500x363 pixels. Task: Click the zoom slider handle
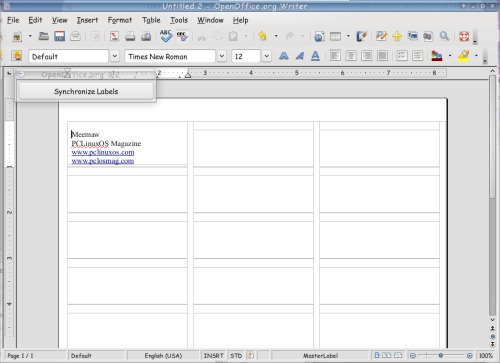pos(441,356)
